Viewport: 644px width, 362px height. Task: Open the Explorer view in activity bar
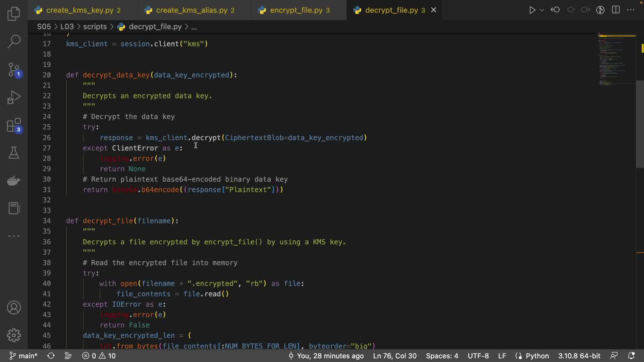(x=14, y=14)
